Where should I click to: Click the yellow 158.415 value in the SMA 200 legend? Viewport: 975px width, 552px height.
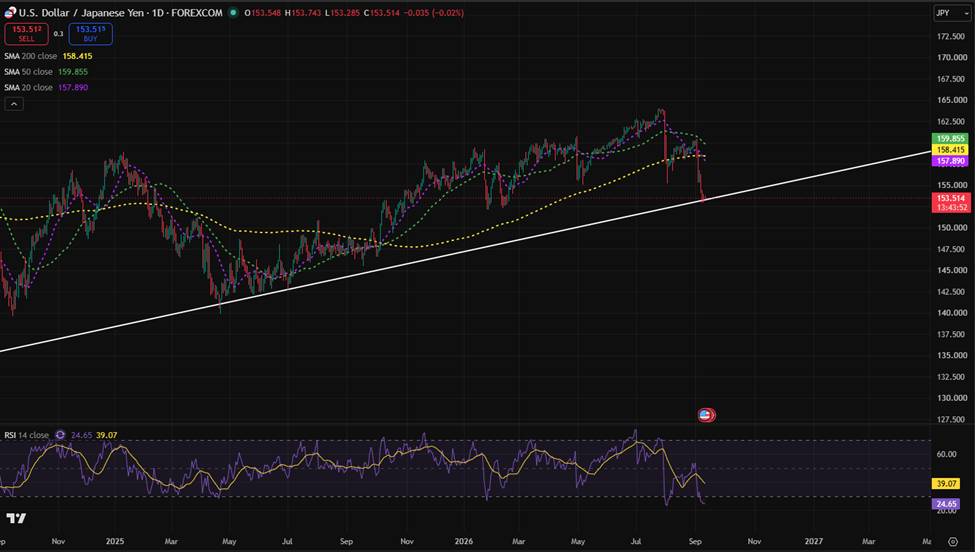point(77,56)
